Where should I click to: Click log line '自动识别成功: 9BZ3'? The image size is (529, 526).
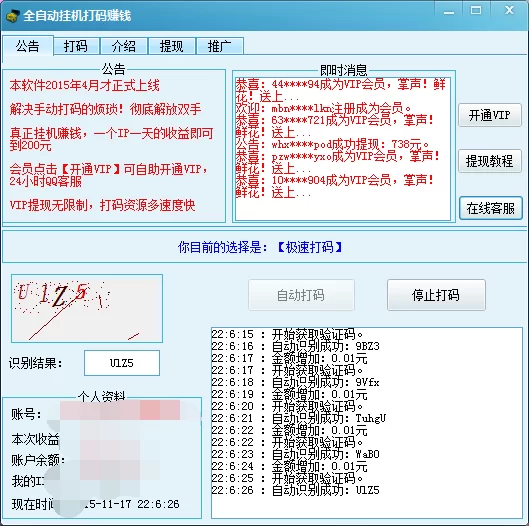pos(295,346)
